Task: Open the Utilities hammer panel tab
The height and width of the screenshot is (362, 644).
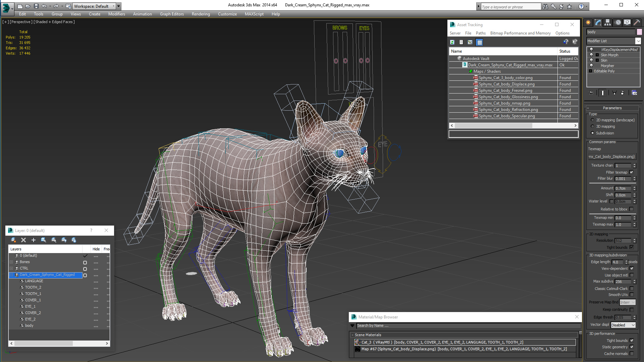Action: (637, 22)
